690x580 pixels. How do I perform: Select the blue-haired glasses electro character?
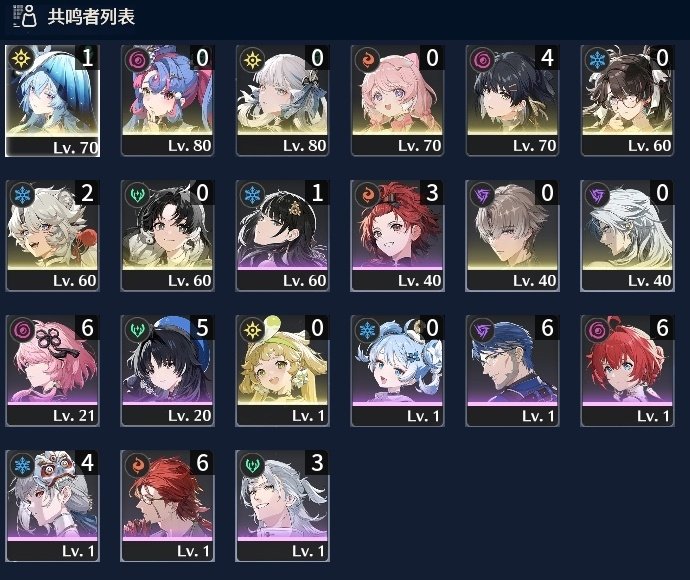tap(512, 371)
